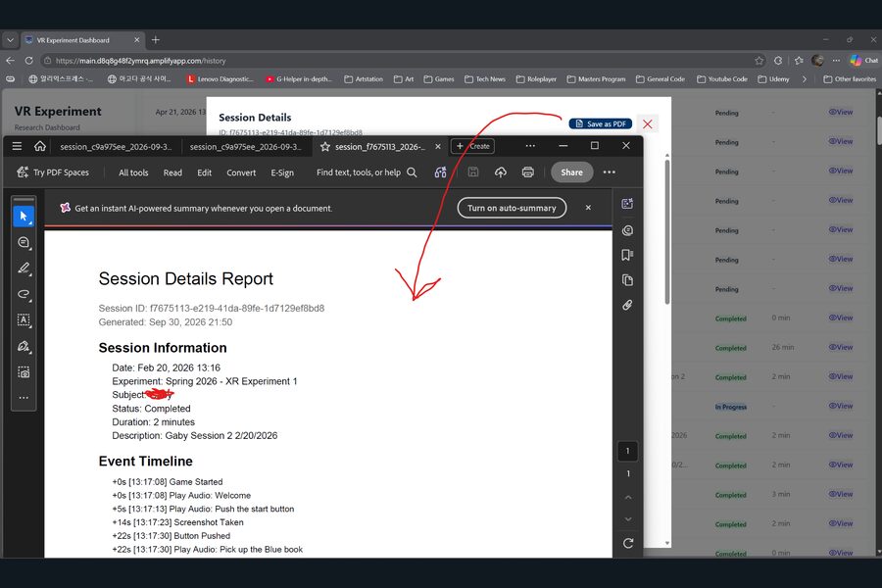This screenshot has width=882, height=588.
Task: Click the cloud upload icon in Acrobat
Action: point(500,172)
